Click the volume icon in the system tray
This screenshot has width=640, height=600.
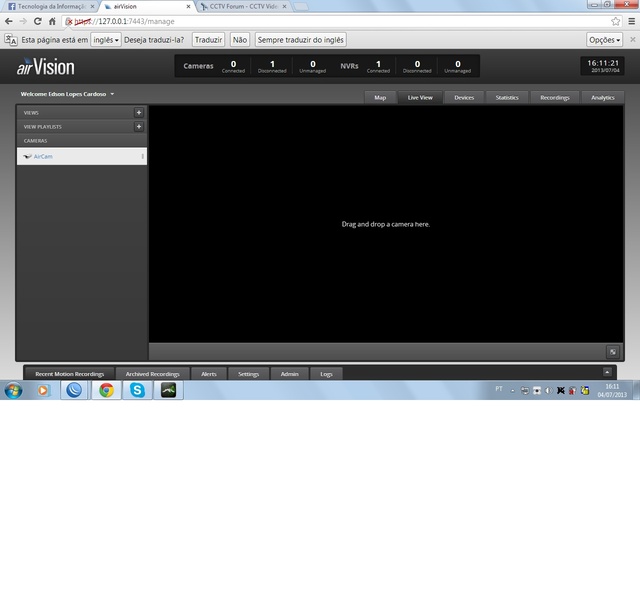pyautogui.click(x=549, y=391)
